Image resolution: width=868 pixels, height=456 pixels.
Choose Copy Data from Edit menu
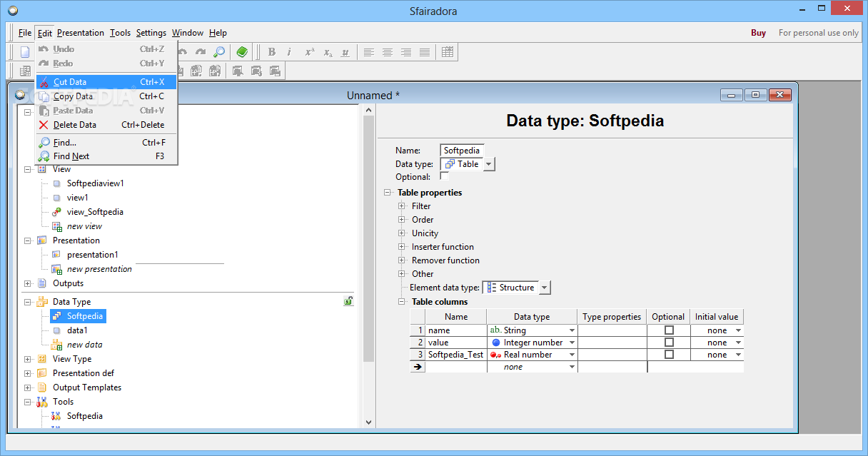(x=106, y=96)
